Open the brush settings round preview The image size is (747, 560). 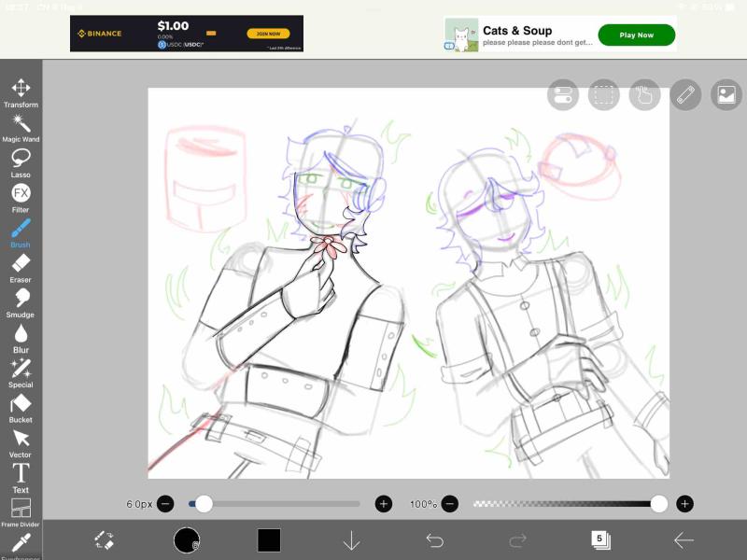187,540
